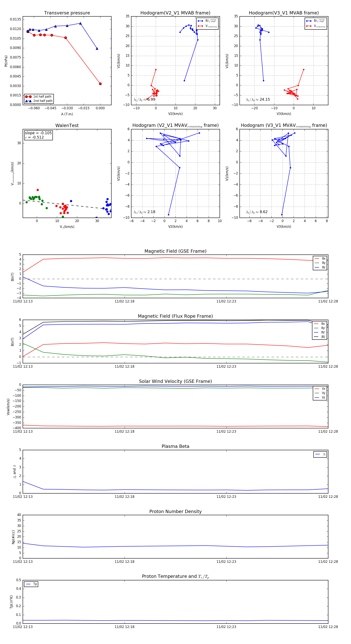Click V remaining legend in V3_V1 MVAB hodogram

click(x=316, y=26)
